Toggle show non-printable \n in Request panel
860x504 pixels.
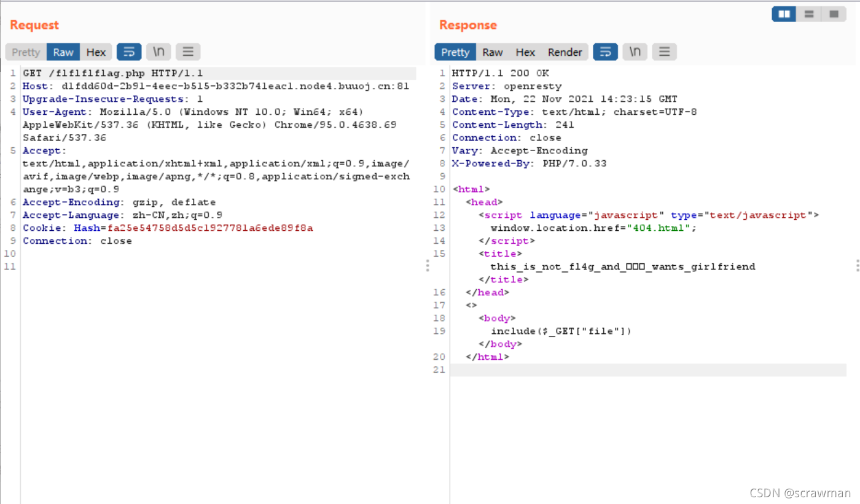coord(158,52)
